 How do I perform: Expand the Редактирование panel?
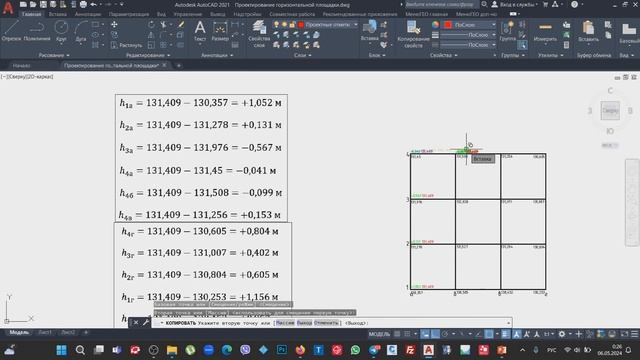[x=148, y=55]
